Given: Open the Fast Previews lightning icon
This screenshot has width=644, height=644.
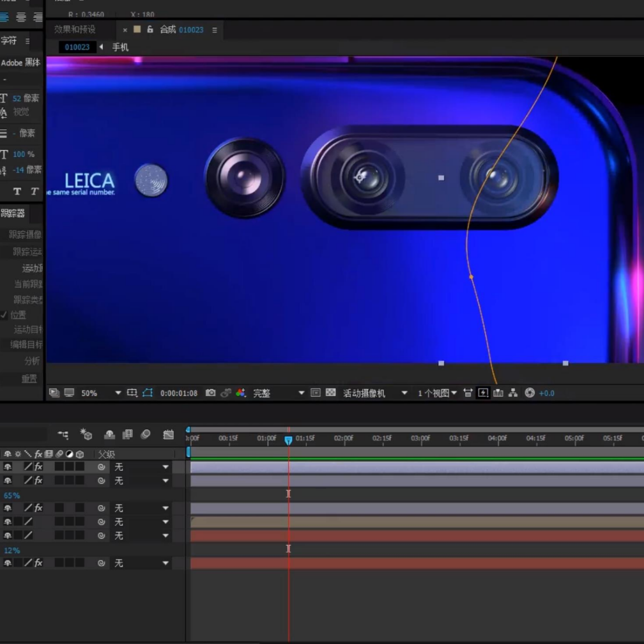Looking at the screenshot, I should (483, 393).
